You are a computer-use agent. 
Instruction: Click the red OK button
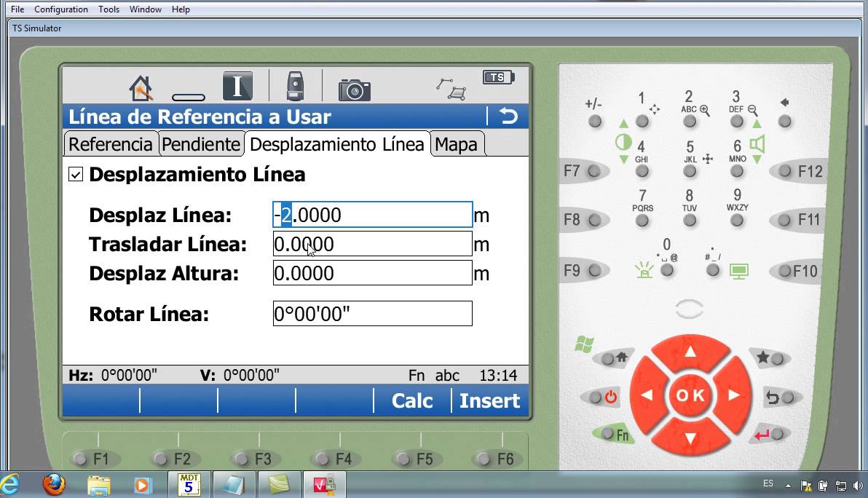tap(690, 395)
